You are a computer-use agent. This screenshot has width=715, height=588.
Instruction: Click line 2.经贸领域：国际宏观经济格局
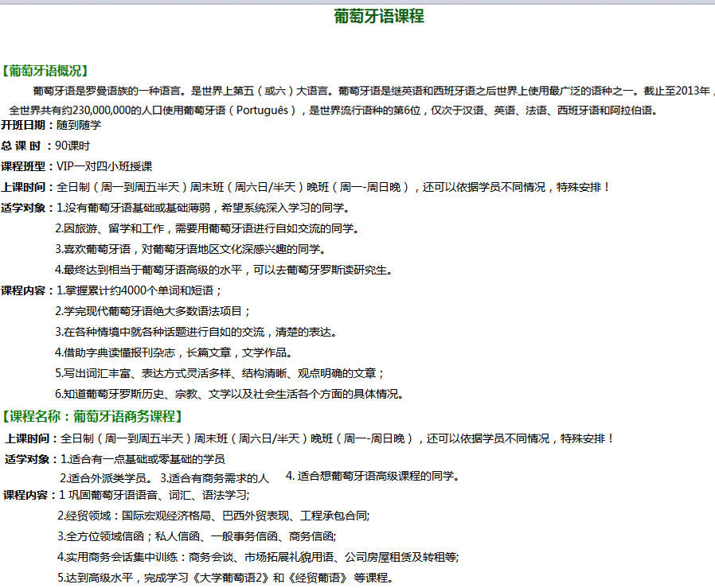point(213,516)
